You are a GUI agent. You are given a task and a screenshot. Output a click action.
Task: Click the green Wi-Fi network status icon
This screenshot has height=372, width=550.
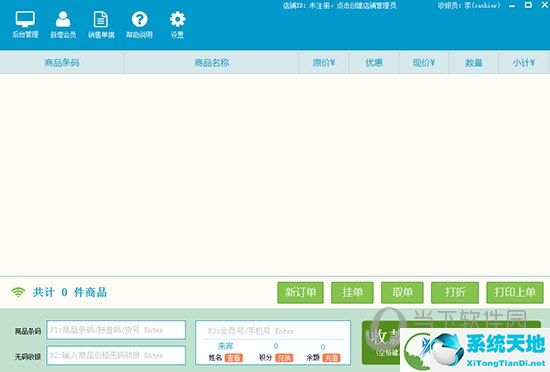18,292
